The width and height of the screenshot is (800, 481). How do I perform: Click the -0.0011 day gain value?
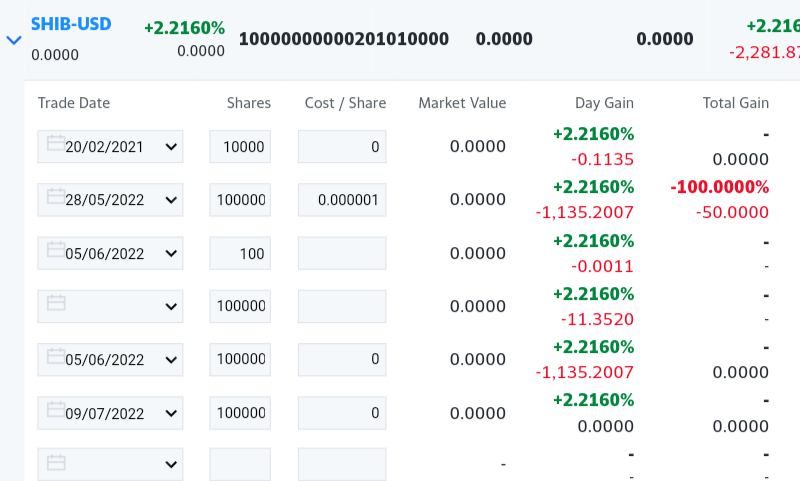coord(602,266)
